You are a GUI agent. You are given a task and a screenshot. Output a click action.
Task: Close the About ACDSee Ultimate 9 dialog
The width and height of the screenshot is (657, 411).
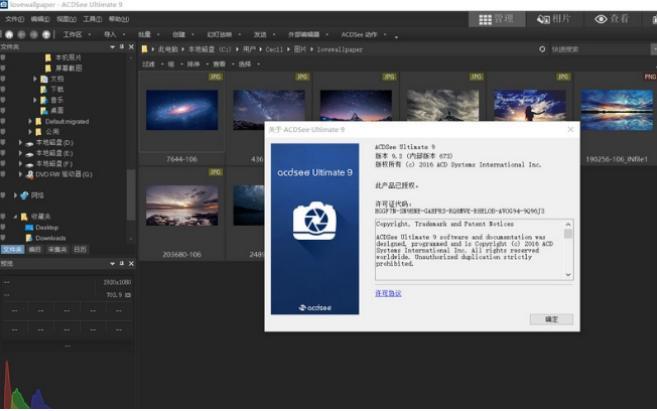(571, 130)
